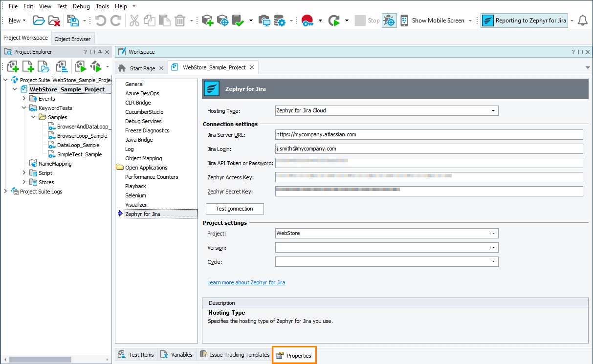Image resolution: width=593 pixels, height=364 pixels.
Task: Click the project items list icon in Project Explorer
Action: click(x=62, y=66)
